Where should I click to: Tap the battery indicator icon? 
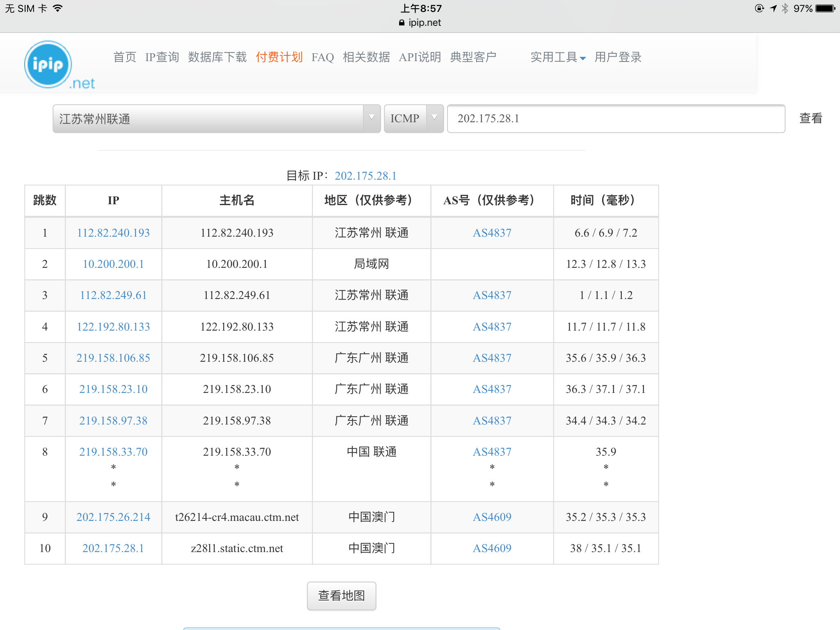[825, 8]
